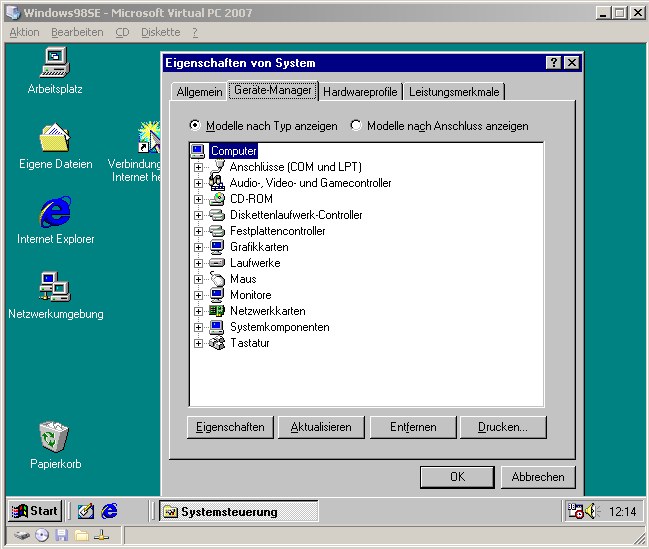Screen dimensions: 649x549
Task: Switch to the Allgemein tab
Action: [199, 92]
